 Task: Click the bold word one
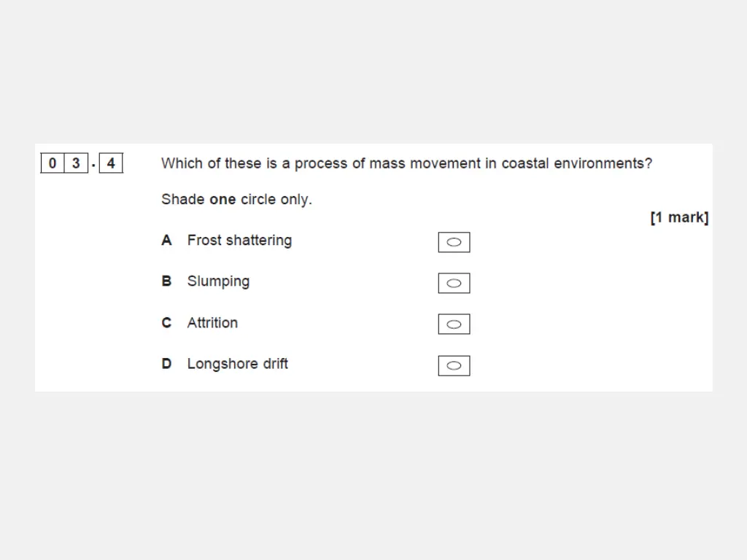pyautogui.click(x=222, y=200)
